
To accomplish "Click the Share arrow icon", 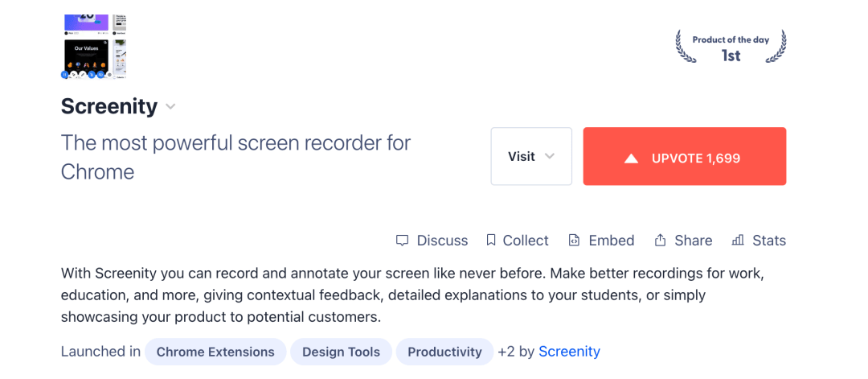I will 661,241.
